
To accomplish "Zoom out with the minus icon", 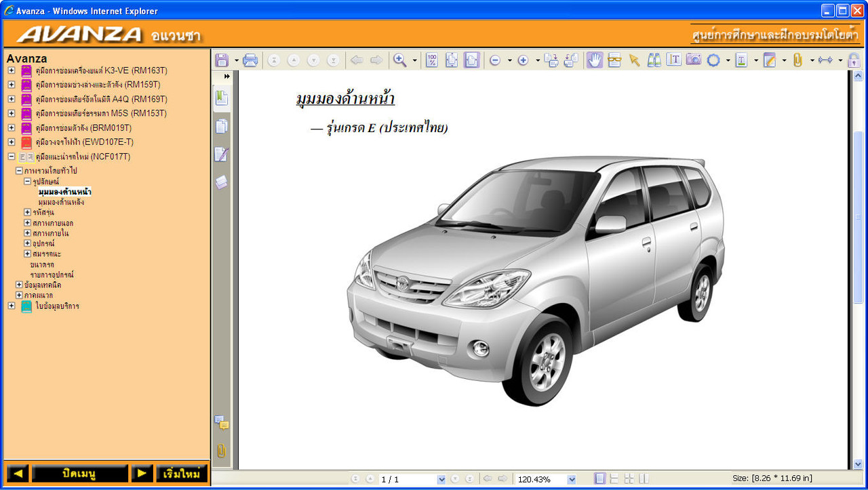I will 495,60.
